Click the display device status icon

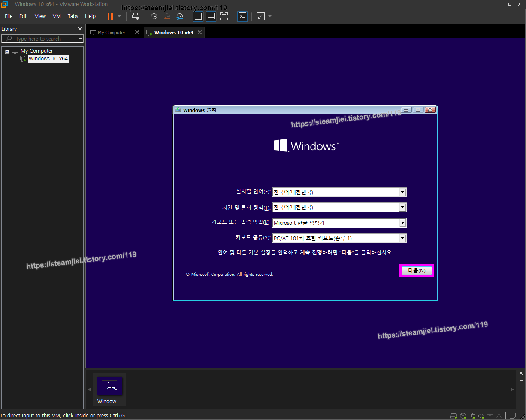tap(498, 416)
